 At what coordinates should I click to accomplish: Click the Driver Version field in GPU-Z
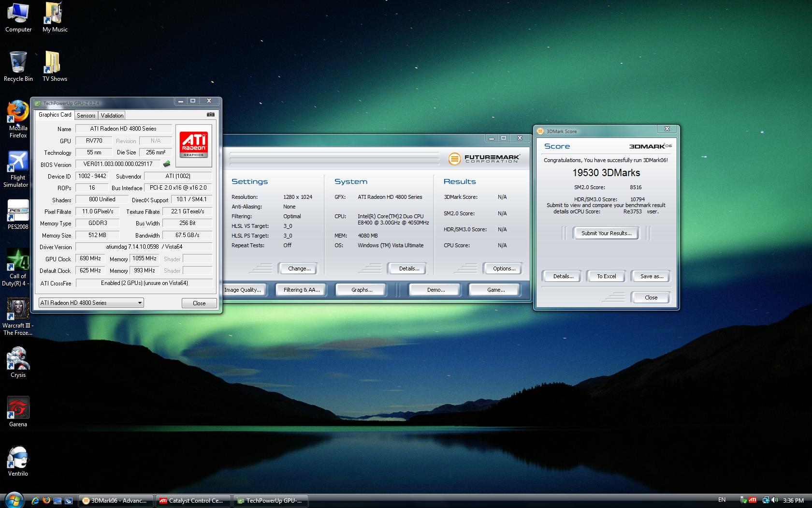pyautogui.click(x=145, y=247)
